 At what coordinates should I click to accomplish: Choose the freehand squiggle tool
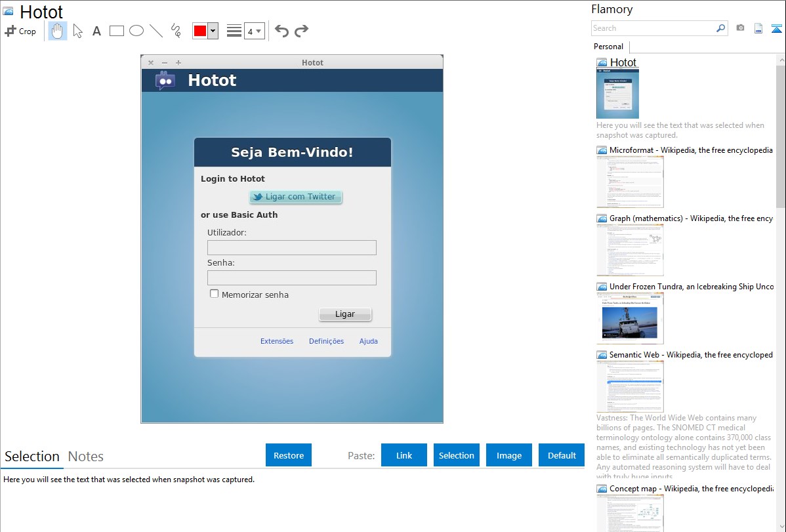176,31
